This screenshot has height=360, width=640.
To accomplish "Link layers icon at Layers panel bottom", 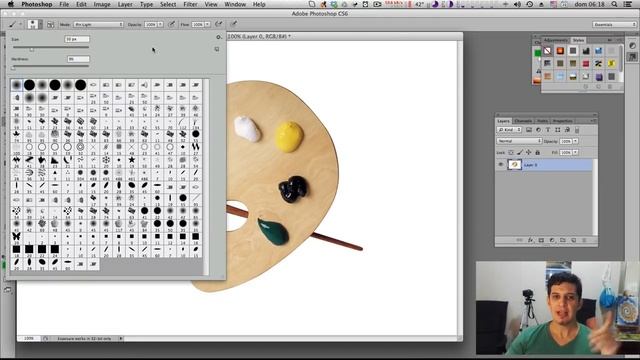I will tap(520, 240).
